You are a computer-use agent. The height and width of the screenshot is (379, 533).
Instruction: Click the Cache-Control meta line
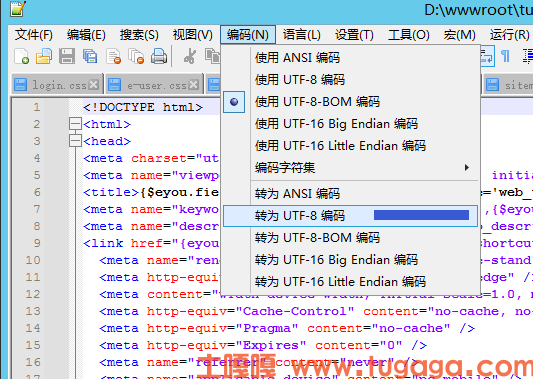coord(316,311)
